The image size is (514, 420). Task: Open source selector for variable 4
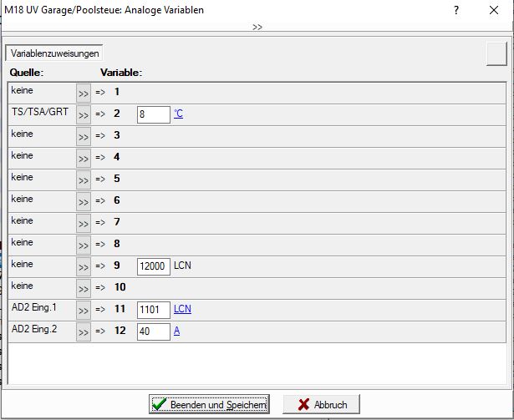(83, 158)
